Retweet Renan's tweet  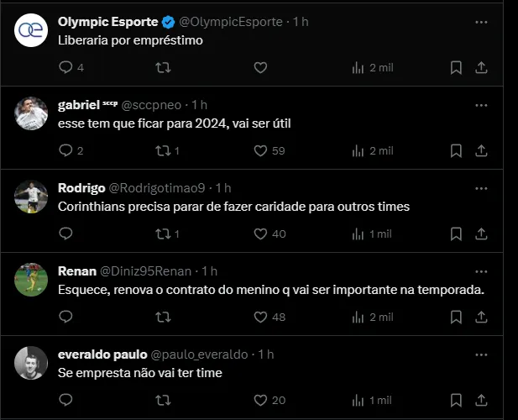pos(164,317)
